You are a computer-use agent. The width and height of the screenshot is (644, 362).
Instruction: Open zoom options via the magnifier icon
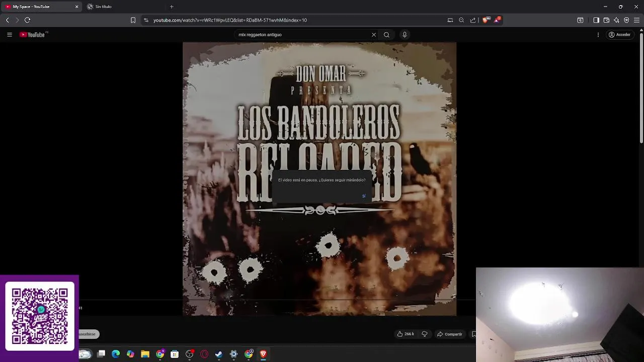click(461, 20)
